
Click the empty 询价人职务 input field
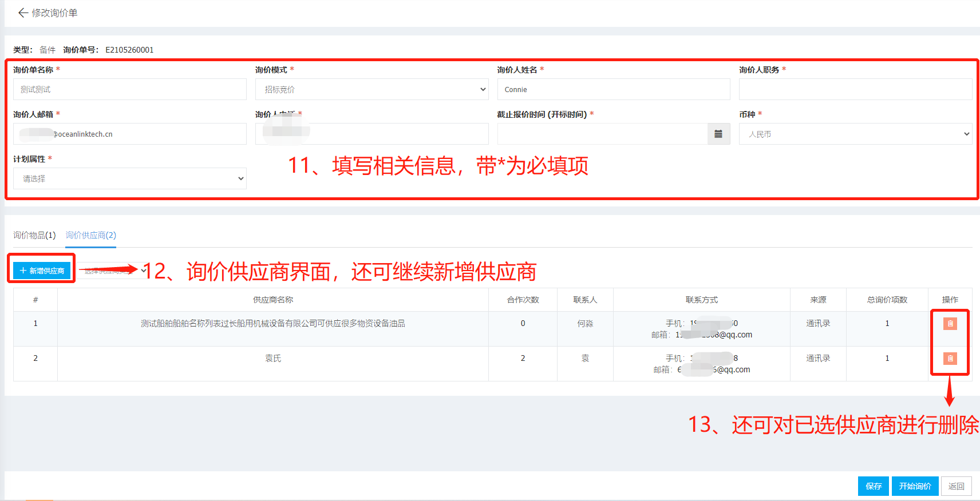click(x=855, y=89)
